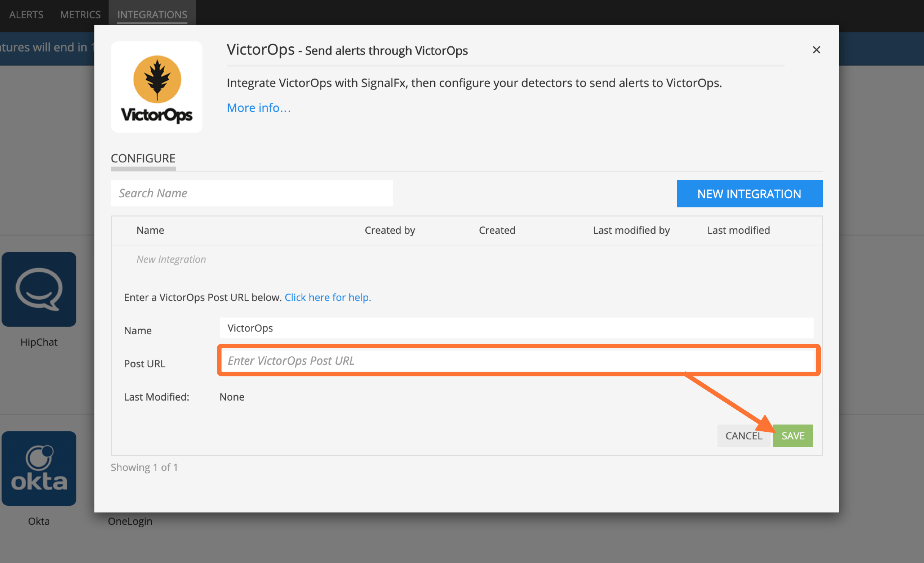Open the OneLogin integration
The image size is (924, 563).
point(130,521)
